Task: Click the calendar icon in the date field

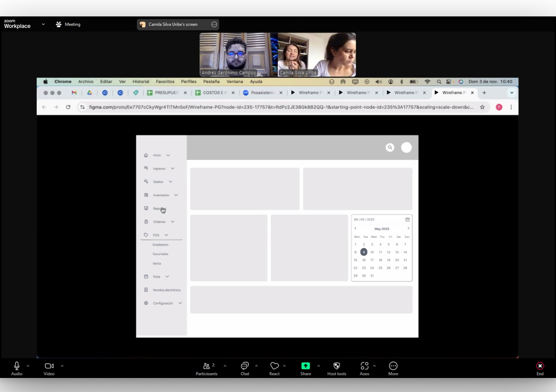Action: tap(407, 220)
